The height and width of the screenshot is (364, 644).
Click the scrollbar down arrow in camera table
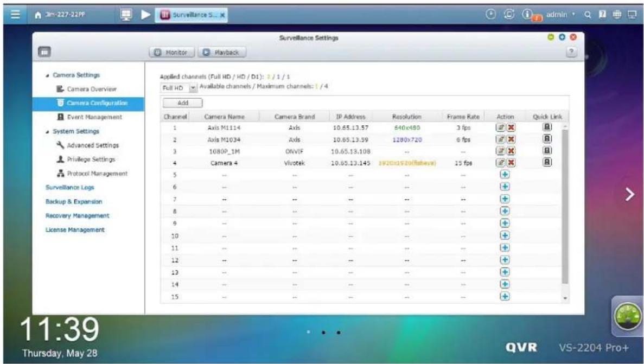(x=565, y=298)
